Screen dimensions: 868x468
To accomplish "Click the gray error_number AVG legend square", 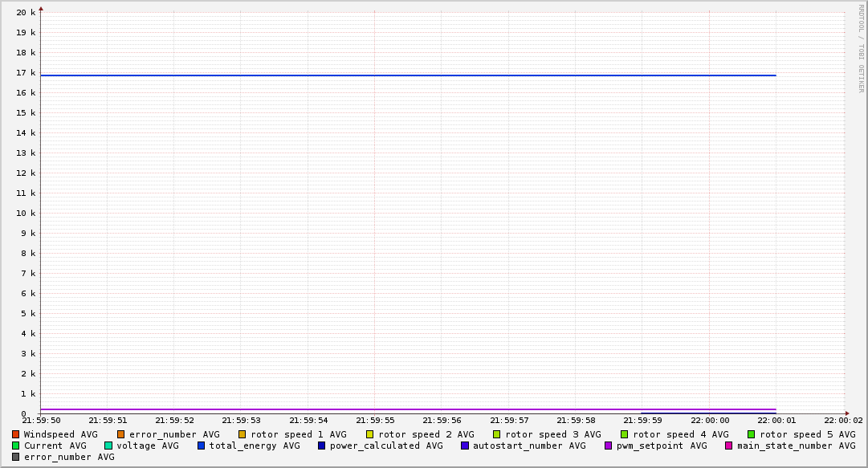I will tap(15, 457).
